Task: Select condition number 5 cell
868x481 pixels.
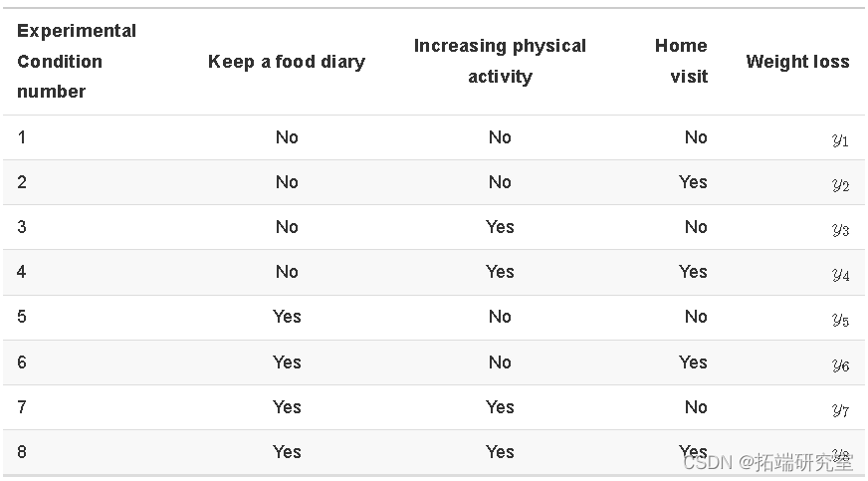Action: [22, 317]
